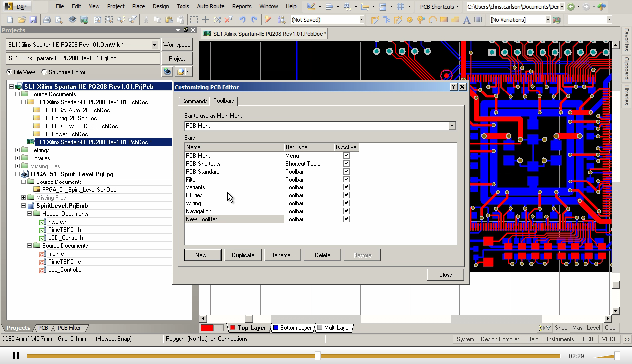Screen dimensions: 632x364
Task: Pause the video playback
Action: (x=16, y=356)
